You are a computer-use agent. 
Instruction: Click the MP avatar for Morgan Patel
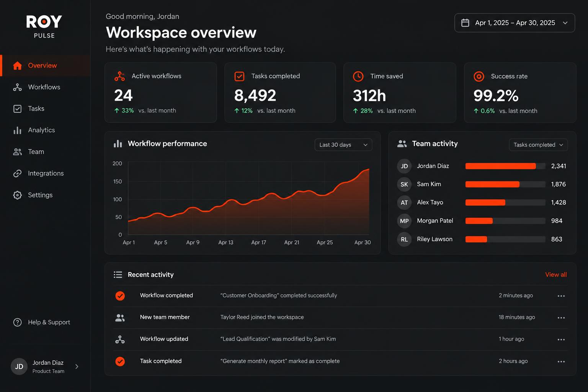pyautogui.click(x=404, y=221)
